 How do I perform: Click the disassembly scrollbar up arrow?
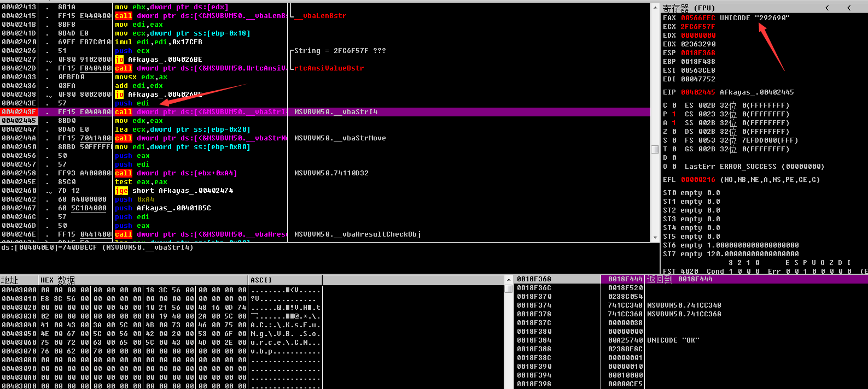(x=655, y=7)
